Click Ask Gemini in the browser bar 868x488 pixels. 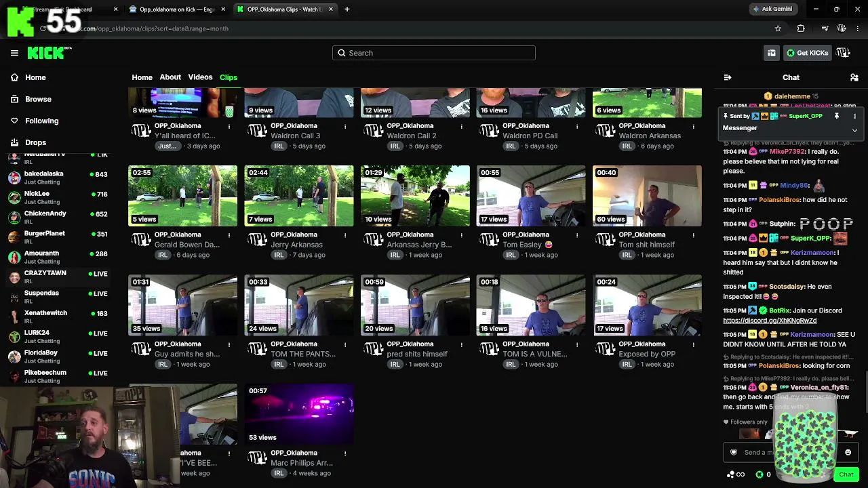click(x=772, y=9)
